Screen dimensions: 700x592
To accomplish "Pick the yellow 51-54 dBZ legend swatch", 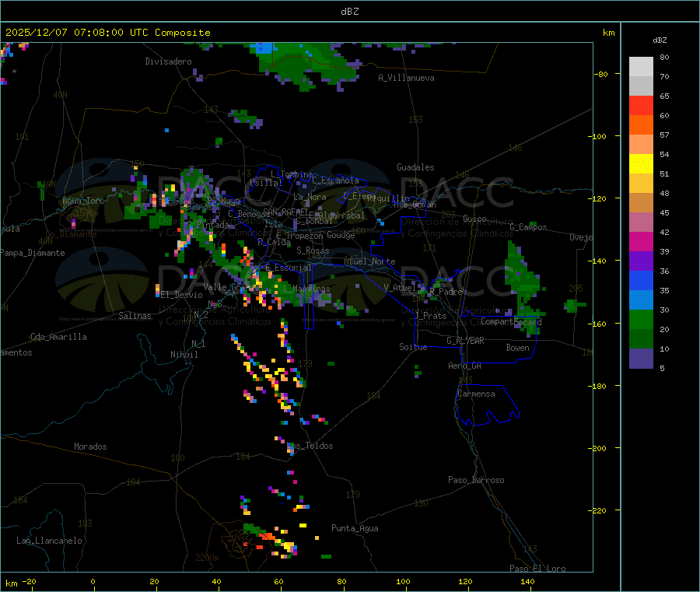I will [x=641, y=164].
